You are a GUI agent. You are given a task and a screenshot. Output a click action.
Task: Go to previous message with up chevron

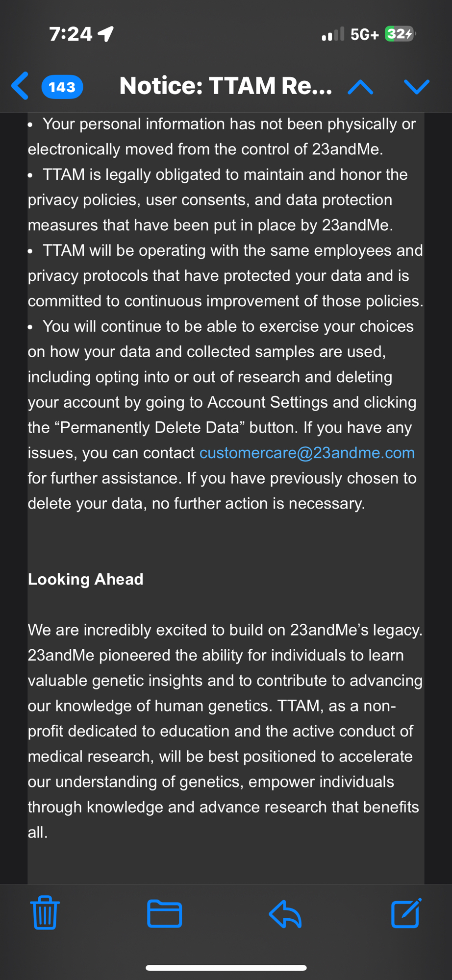coord(360,87)
